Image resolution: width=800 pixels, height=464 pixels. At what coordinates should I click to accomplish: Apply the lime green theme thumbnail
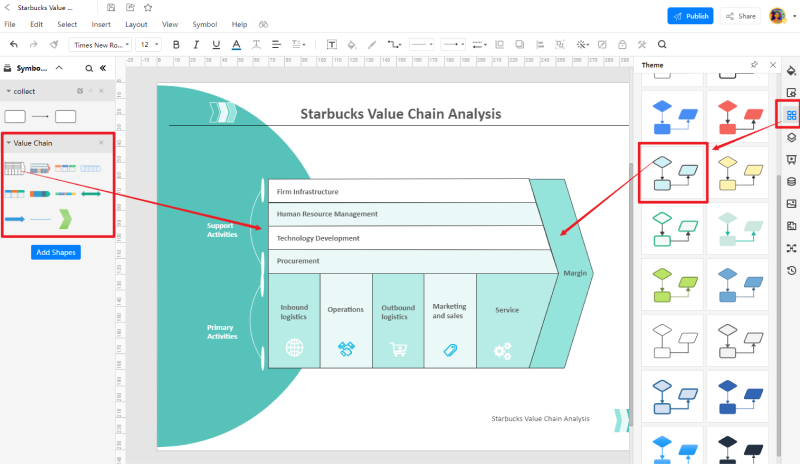672,284
